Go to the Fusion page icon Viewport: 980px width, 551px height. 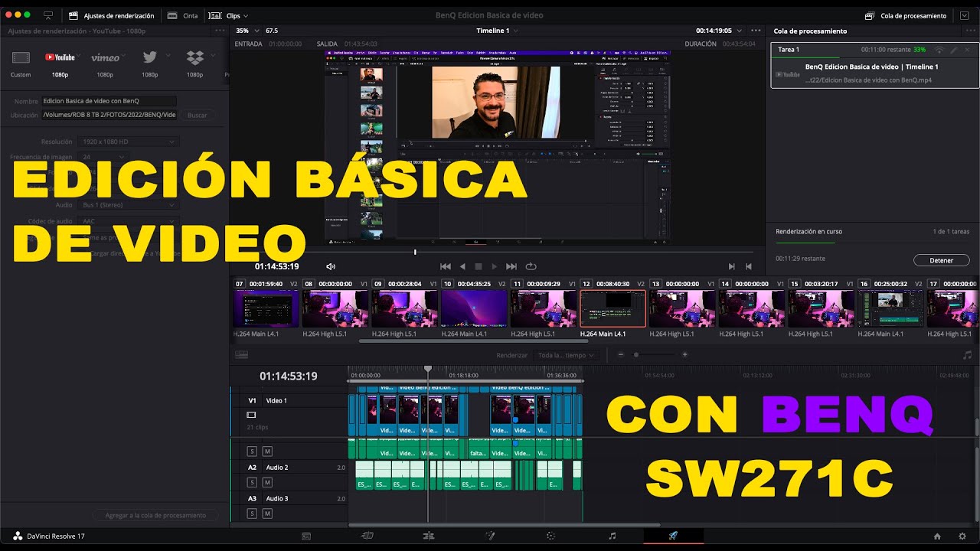490,536
